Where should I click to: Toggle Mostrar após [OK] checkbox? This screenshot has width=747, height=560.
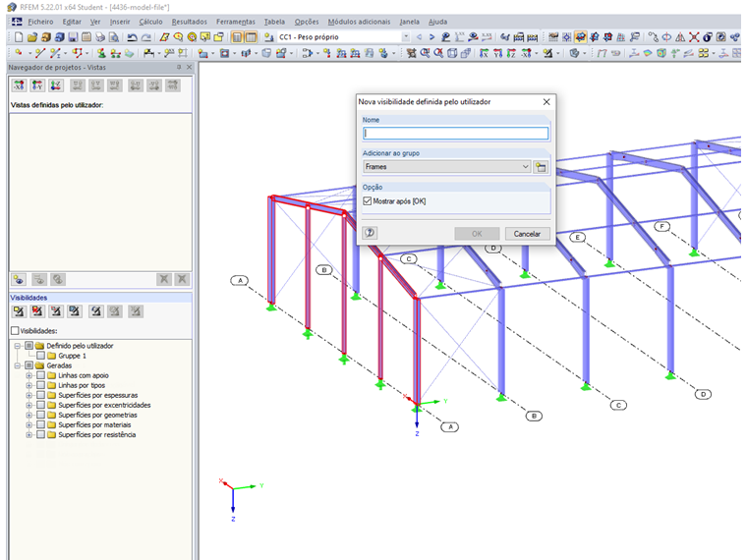tap(368, 201)
